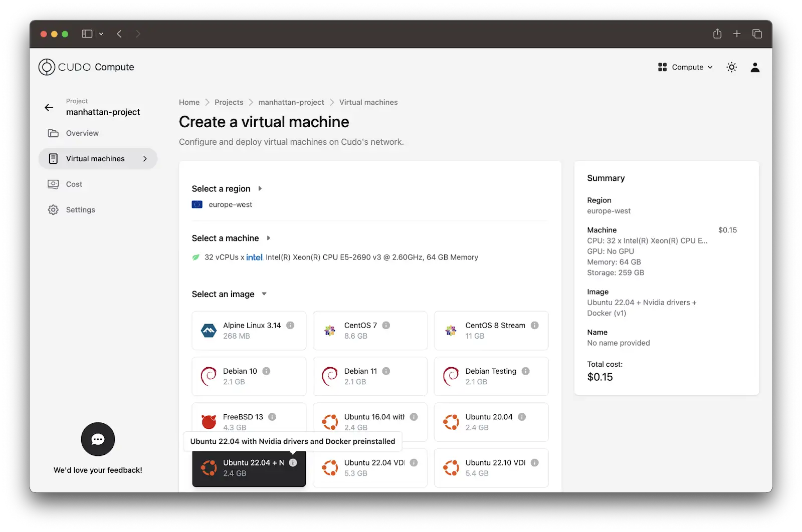The image size is (802, 532).
Task: Click the Overview folder icon
Action: pyautogui.click(x=53, y=133)
